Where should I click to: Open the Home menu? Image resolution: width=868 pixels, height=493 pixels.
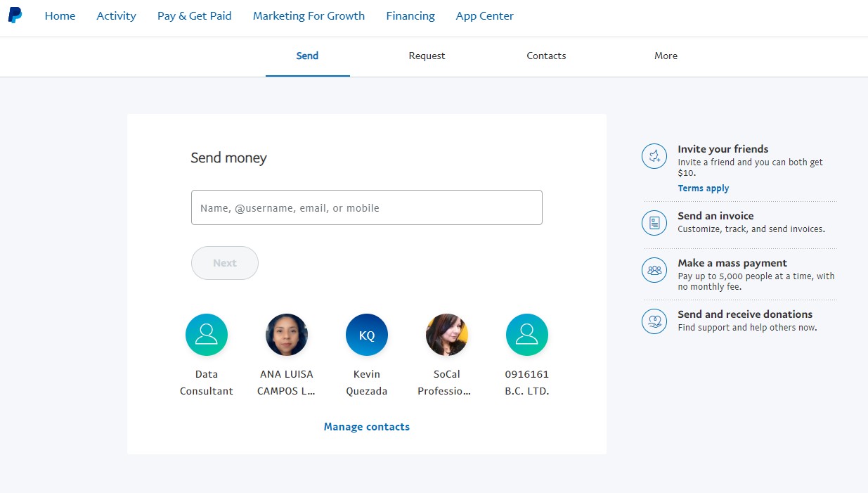pyautogui.click(x=60, y=15)
